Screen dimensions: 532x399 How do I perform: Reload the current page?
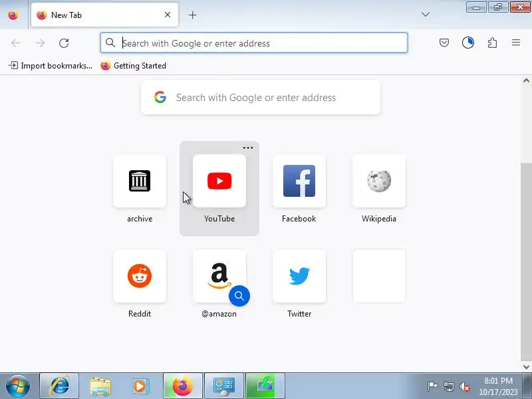pos(64,43)
